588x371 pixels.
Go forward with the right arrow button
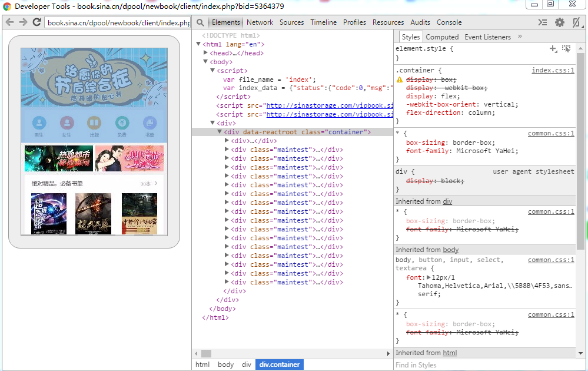[x=24, y=22]
